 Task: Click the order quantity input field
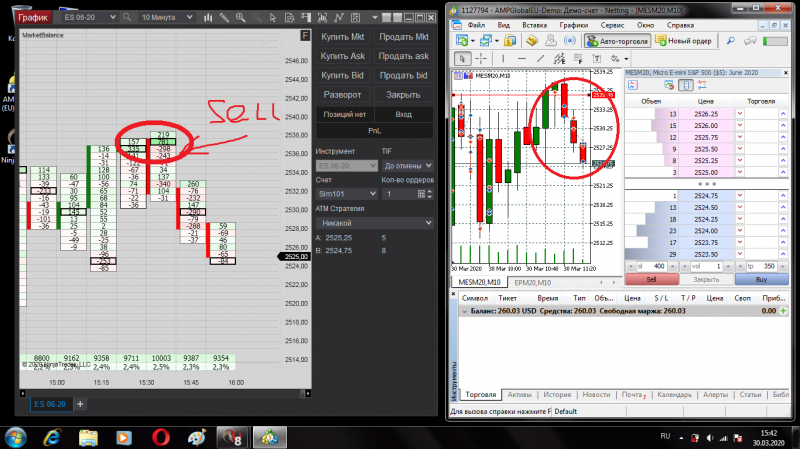point(402,194)
